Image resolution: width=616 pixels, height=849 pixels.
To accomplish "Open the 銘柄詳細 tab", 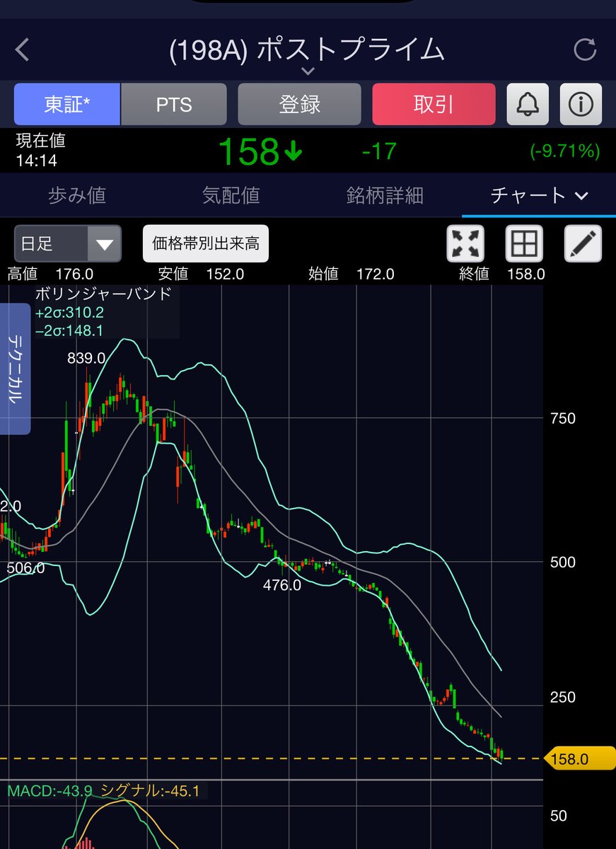I will 385,195.
